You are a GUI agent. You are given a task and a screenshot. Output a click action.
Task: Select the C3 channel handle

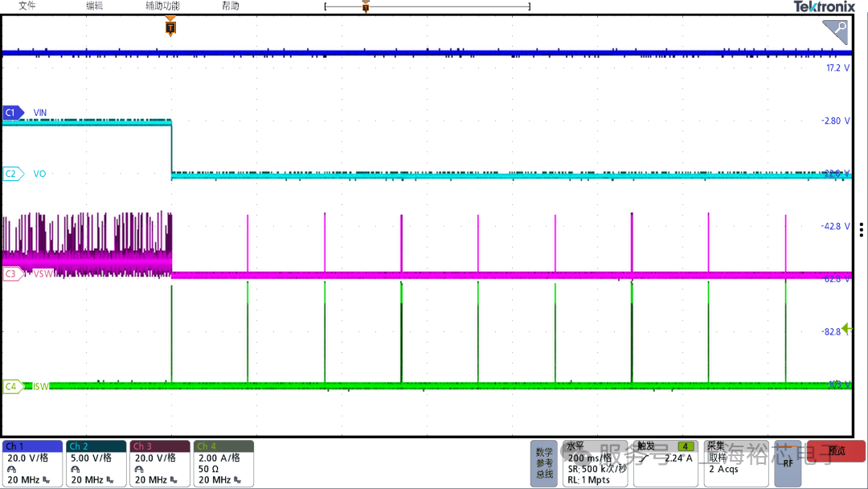coord(13,273)
